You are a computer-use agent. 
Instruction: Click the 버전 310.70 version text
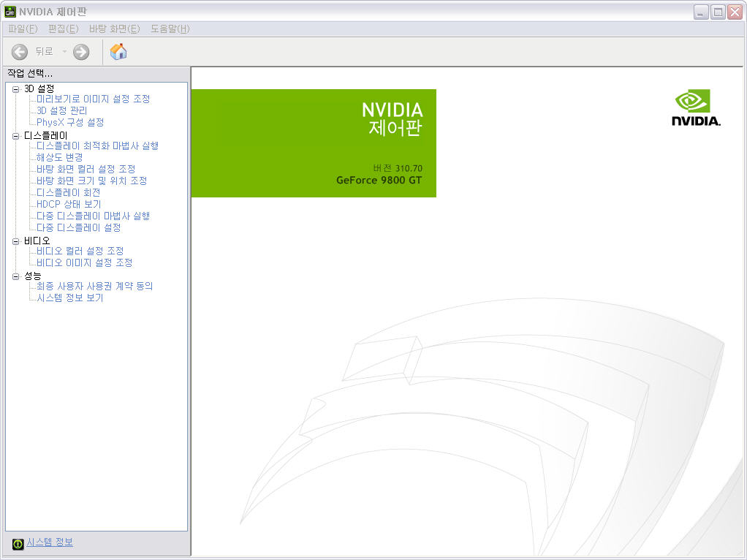(x=398, y=168)
